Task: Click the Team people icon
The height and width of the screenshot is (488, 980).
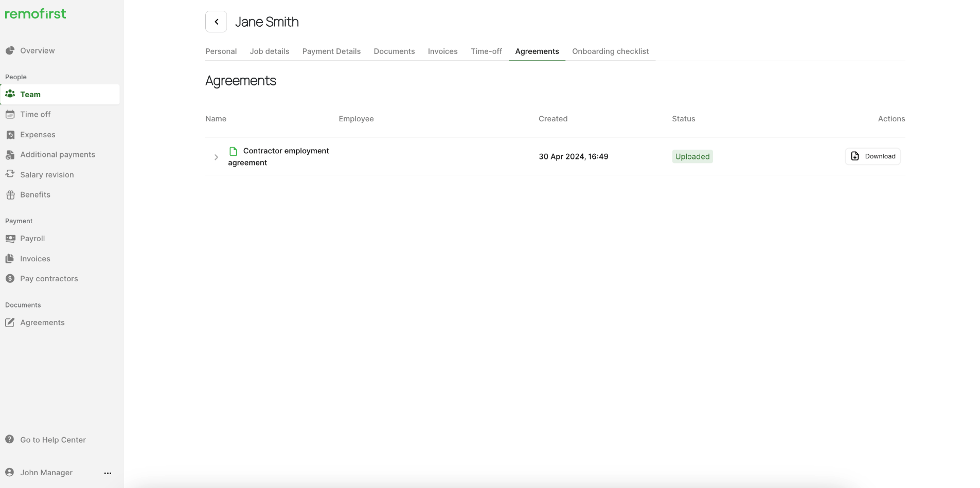Action: tap(10, 94)
